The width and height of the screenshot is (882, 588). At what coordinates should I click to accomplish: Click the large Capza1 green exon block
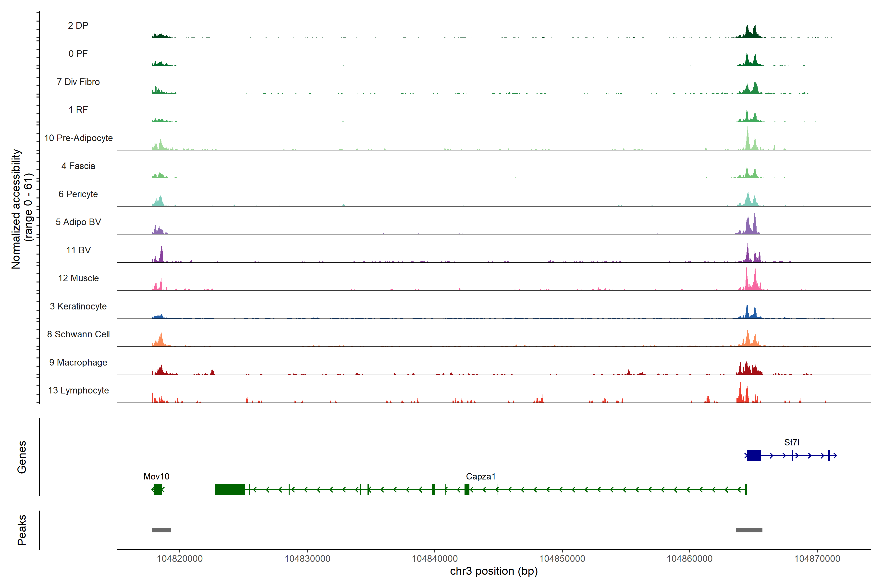tap(230, 489)
